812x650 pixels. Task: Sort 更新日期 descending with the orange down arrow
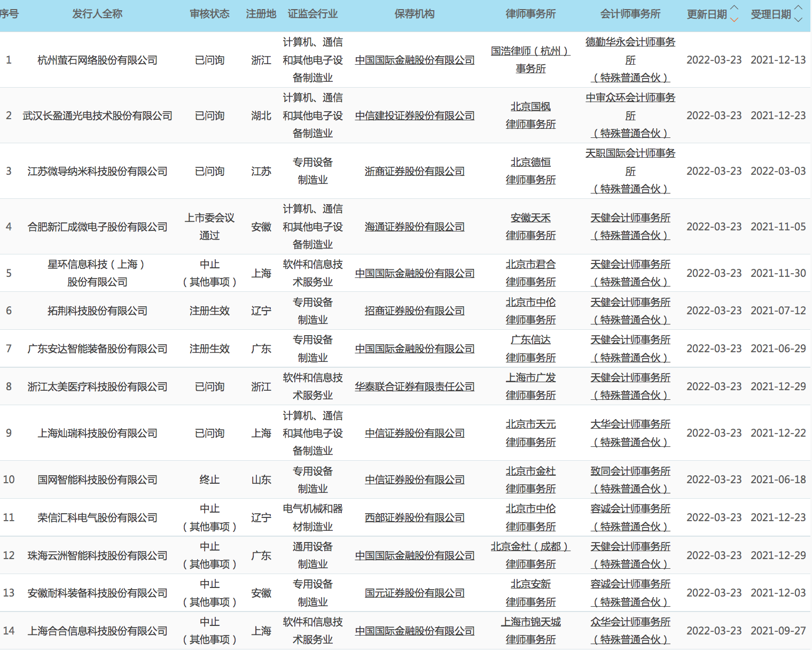(x=734, y=20)
